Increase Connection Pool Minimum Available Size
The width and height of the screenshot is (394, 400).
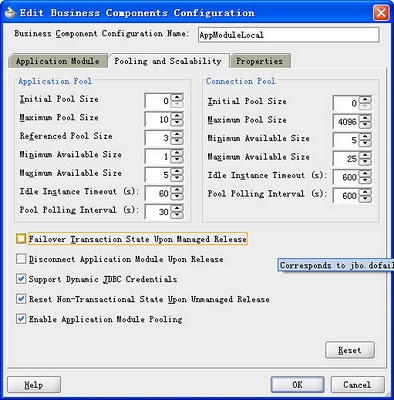[x=366, y=137]
